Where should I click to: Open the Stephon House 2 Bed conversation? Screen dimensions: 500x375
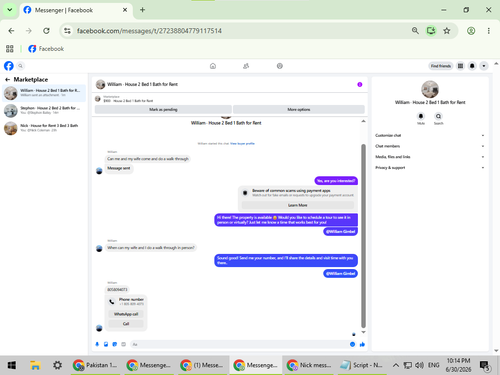(x=44, y=110)
